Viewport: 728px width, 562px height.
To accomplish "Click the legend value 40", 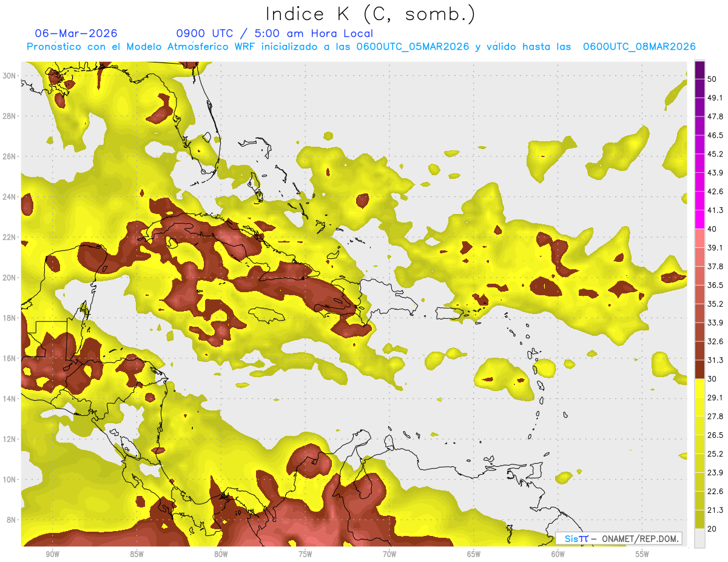I will 712,229.
